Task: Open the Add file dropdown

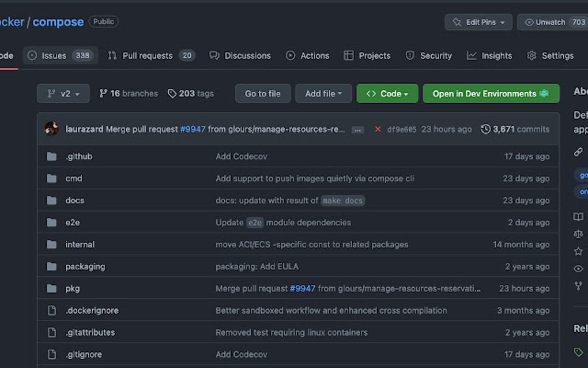Action: [x=323, y=93]
